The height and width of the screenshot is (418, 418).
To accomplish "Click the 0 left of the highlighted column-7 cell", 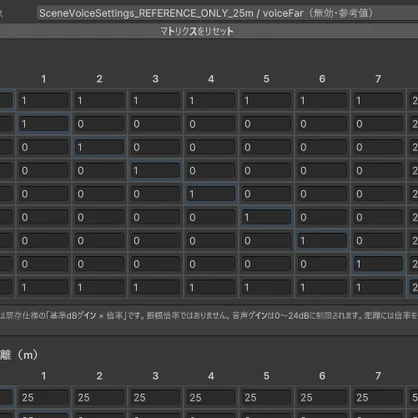I will (322, 264).
